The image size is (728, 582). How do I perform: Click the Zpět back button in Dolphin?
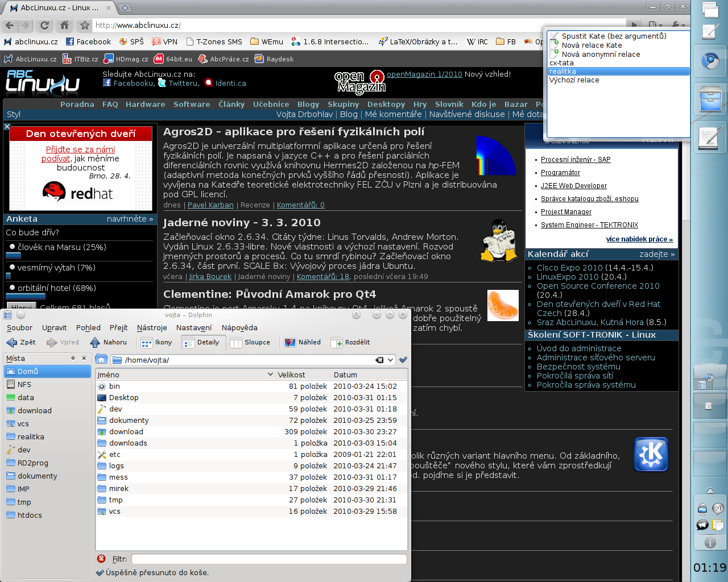21,342
